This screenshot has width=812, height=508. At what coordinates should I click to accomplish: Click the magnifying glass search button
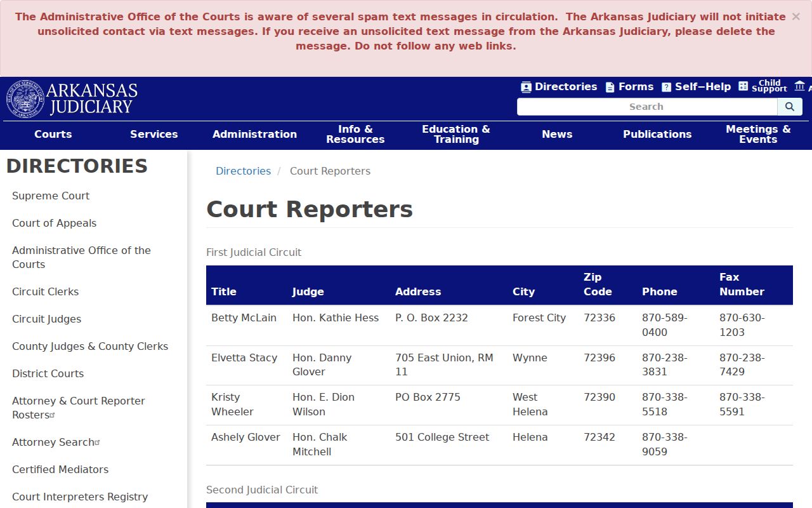(790, 107)
